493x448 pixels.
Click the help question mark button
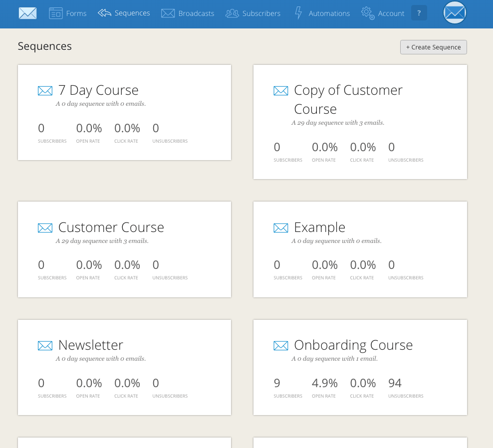(419, 13)
